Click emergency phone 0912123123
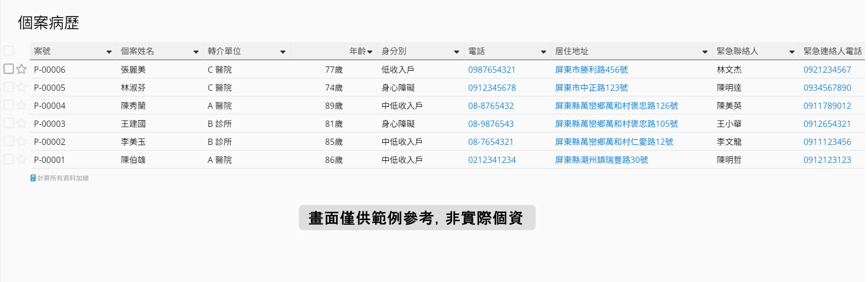Image resolution: width=868 pixels, height=282 pixels. coord(827,160)
